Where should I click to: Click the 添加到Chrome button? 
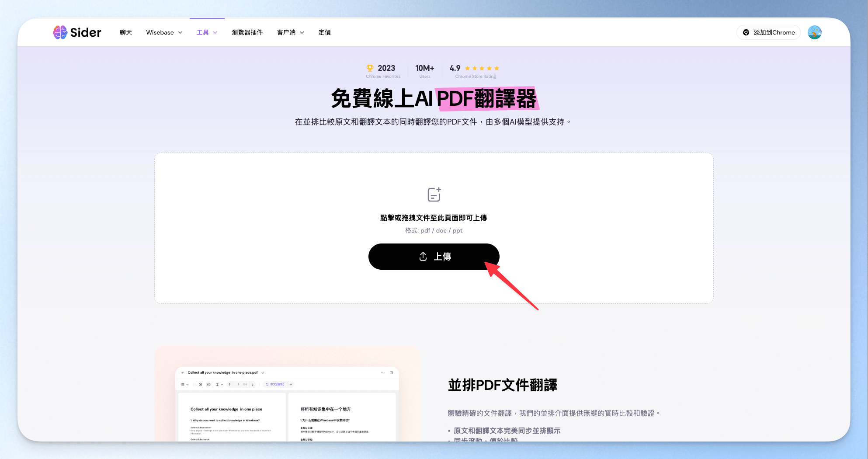(x=768, y=32)
